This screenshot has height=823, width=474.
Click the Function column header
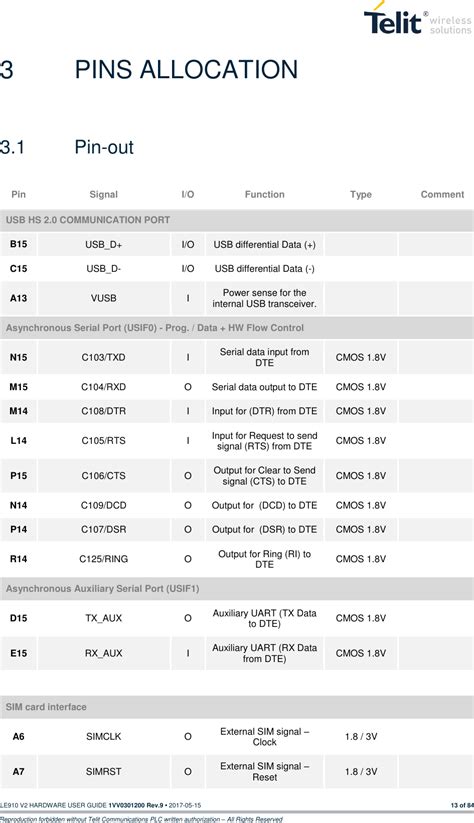click(x=265, y=194)
